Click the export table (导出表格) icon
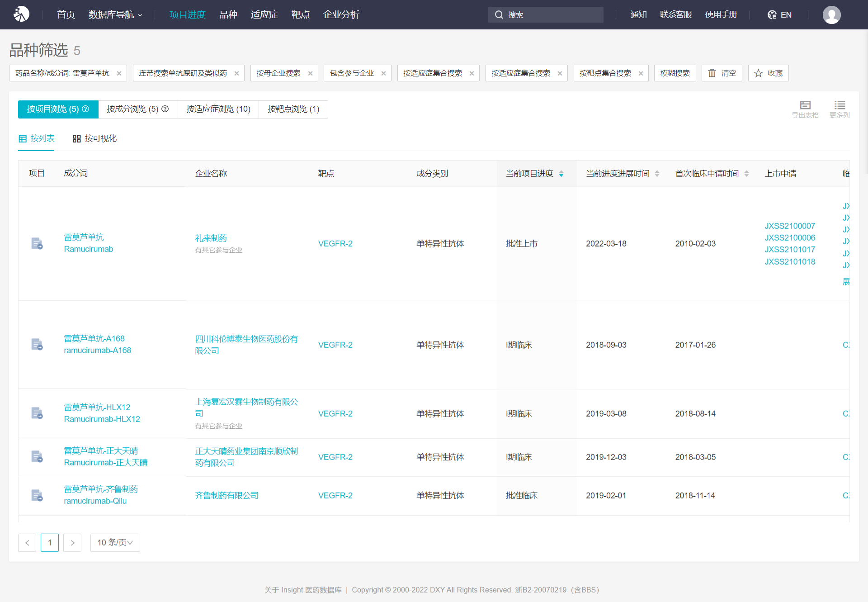The width and height of the screenshot is (868, 602). [x=805, y=109]
